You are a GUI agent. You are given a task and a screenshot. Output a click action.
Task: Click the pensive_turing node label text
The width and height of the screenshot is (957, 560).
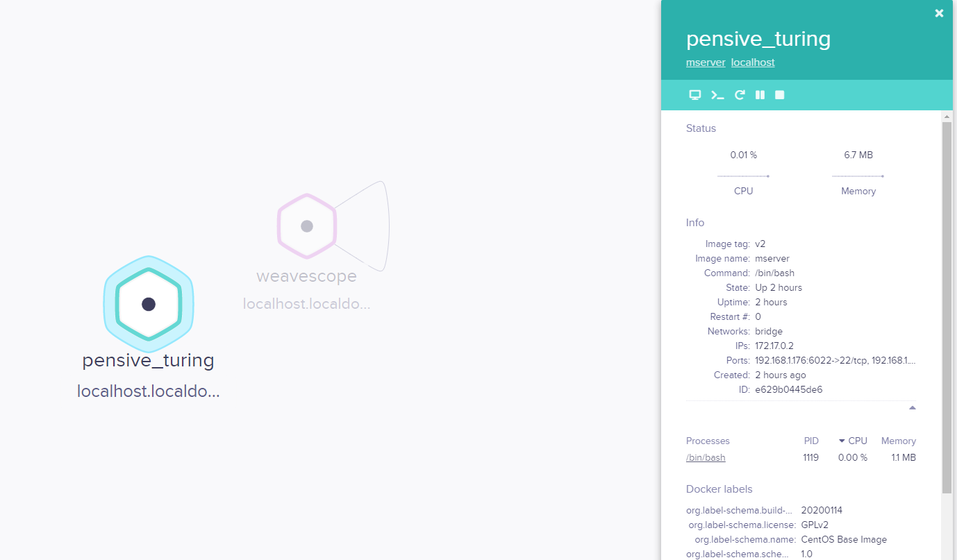(x=148, y=361)
